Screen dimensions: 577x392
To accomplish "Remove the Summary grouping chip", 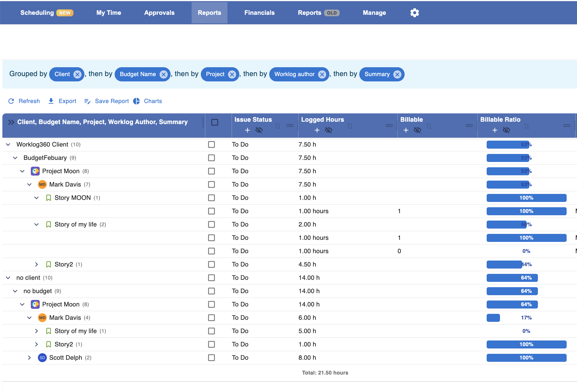I will coord(397,74).
